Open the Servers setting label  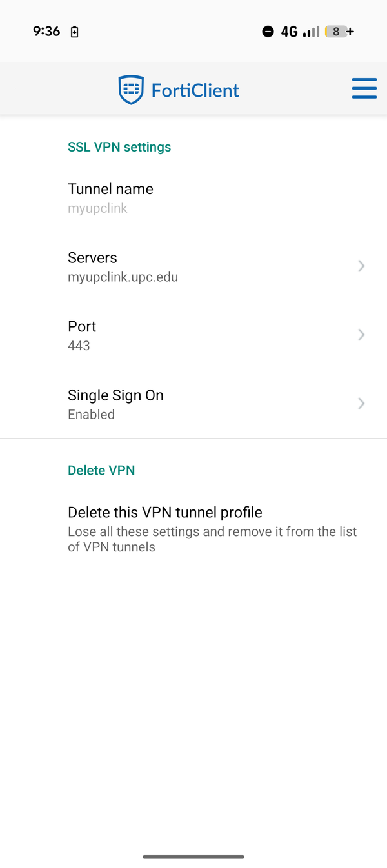click(92, 258)
